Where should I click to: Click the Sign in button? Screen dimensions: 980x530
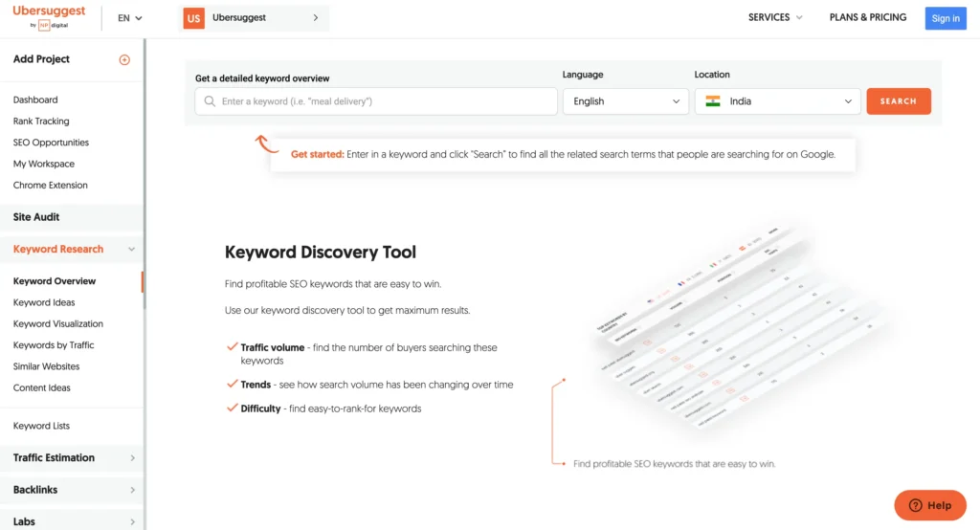pyautogui.click(x=946, y=18)
